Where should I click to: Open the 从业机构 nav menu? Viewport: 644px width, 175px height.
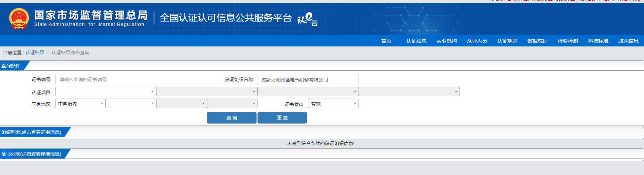(x=447, y=41)
